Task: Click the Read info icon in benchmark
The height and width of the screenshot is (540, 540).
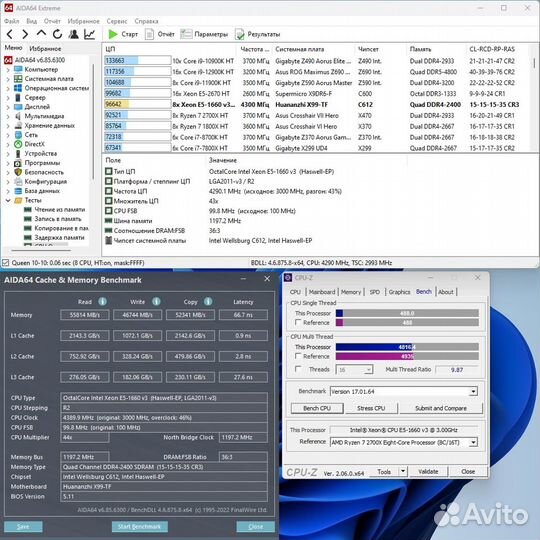Action: [x=103, y=301]
